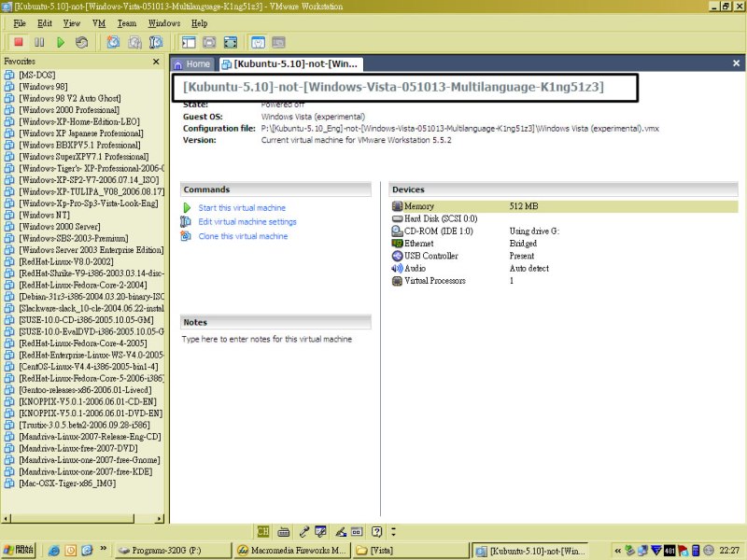Click Start this virtual machine link
747x560 pixels.
242,207
